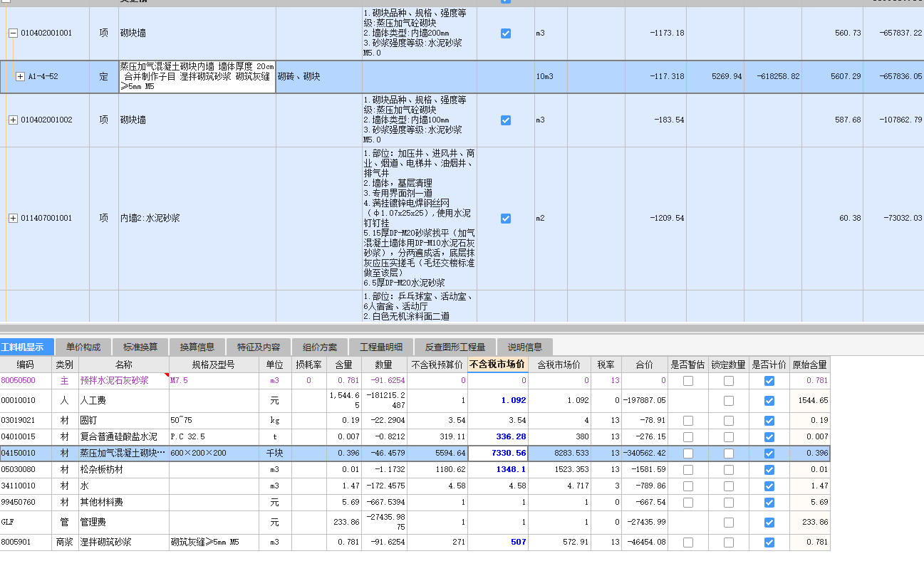
Task: Select market price 507 for 湿拌砌筑砂浆
Action: click(498, 543)
